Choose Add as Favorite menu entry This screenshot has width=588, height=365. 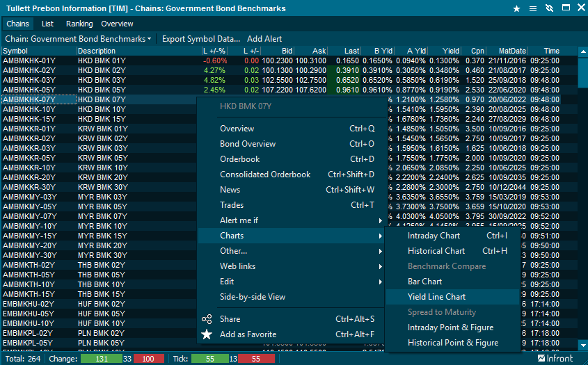coord(292,334)
